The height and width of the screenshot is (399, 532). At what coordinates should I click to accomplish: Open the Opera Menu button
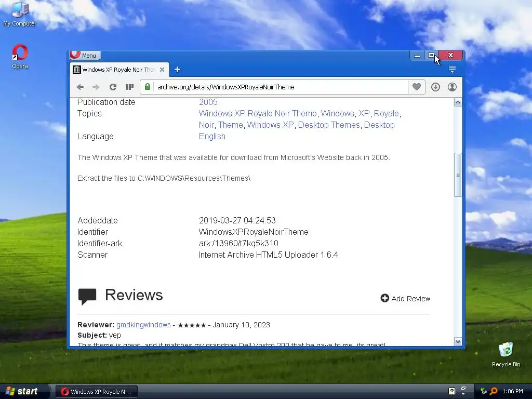click(x=85, y=55)
